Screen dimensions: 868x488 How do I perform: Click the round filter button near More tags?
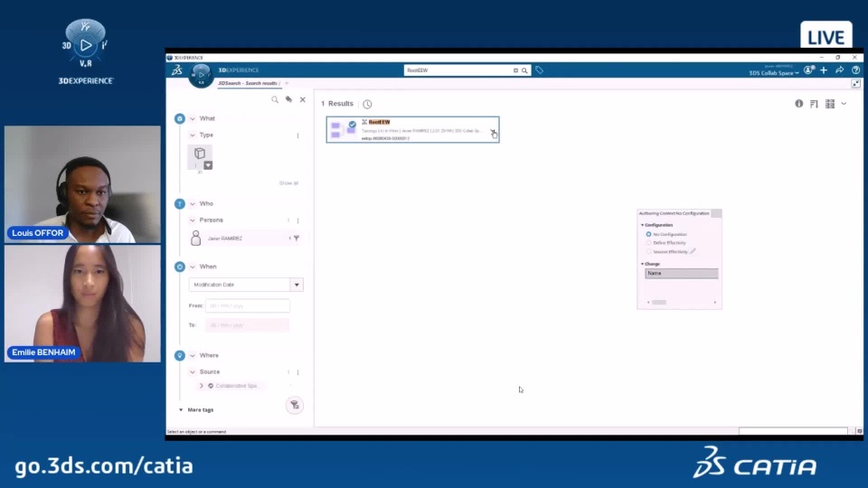click(x=295, y=405)
